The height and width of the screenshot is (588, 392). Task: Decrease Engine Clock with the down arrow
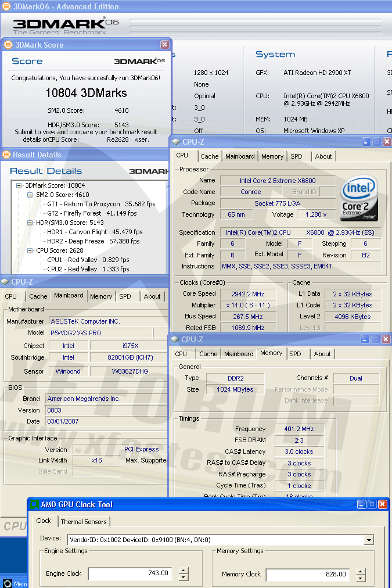(184, 578)
